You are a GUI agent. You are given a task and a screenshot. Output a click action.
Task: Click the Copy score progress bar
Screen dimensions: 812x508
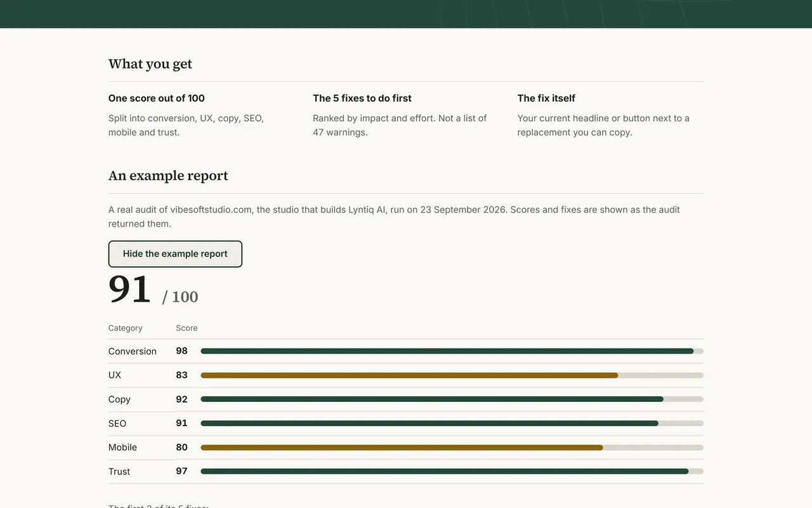tap(452, 399)
